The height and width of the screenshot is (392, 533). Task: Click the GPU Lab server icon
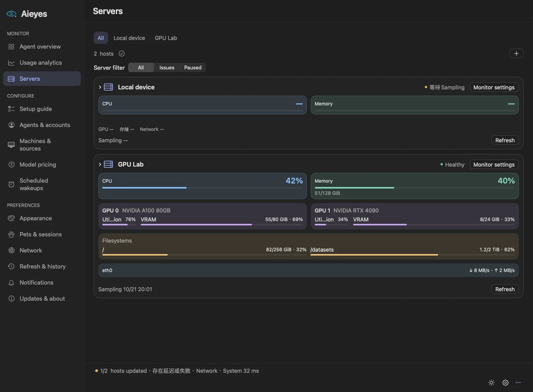coord(109,164)
